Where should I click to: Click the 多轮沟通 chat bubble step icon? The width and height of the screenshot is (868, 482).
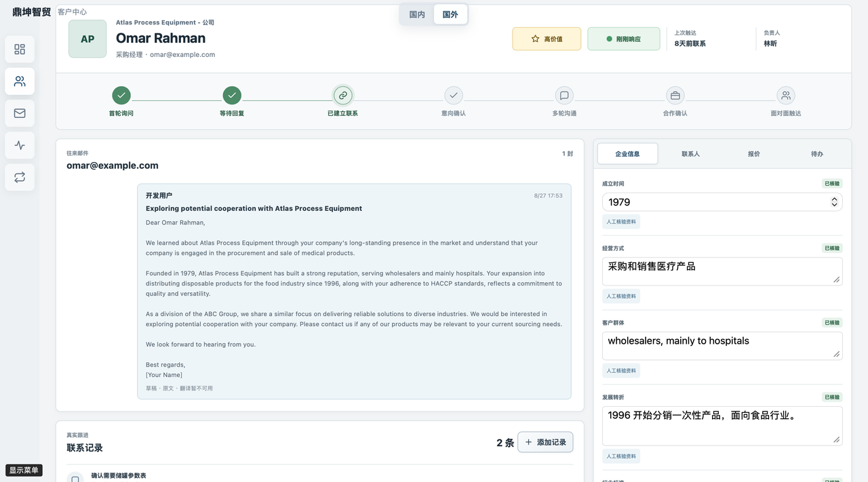pos(564,96)
